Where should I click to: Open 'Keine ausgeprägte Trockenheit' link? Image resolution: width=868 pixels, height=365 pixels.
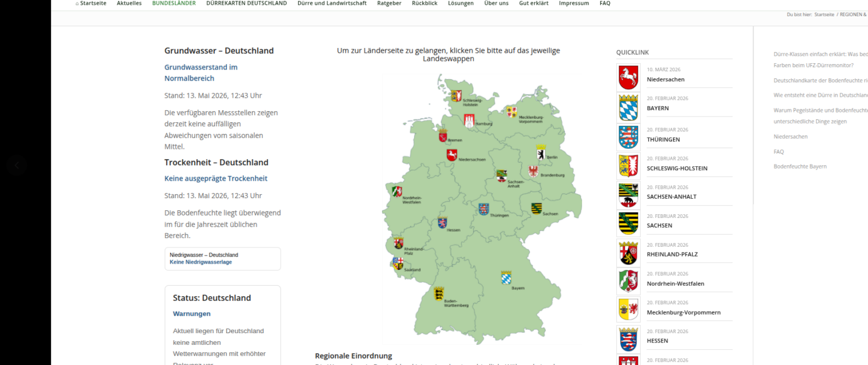tap(216, 178)
